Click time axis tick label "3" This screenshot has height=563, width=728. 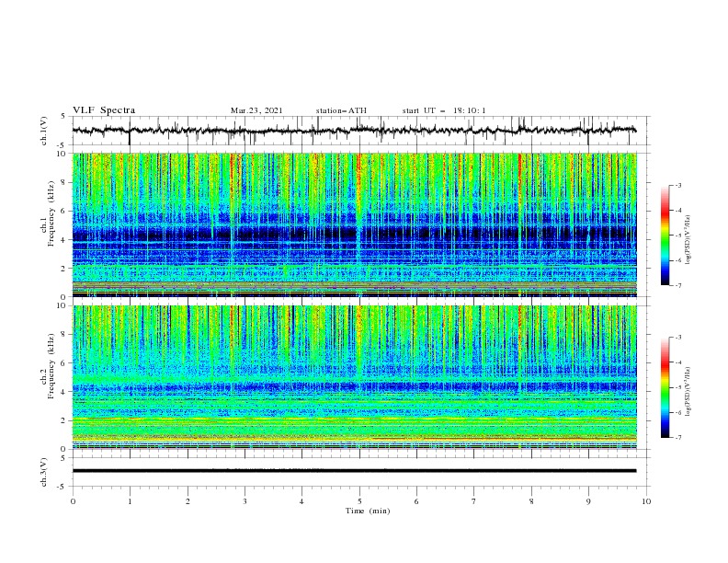click(x=245, y=501)
